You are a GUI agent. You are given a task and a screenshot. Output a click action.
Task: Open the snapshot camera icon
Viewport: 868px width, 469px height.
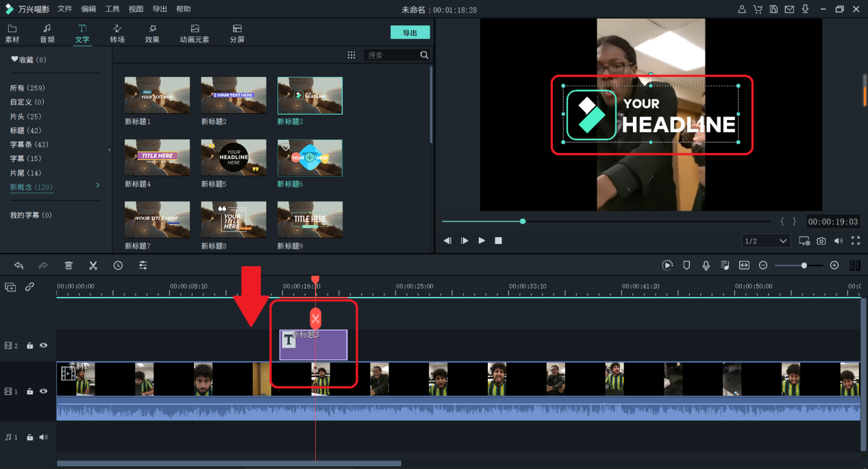[x=821, y=241]
